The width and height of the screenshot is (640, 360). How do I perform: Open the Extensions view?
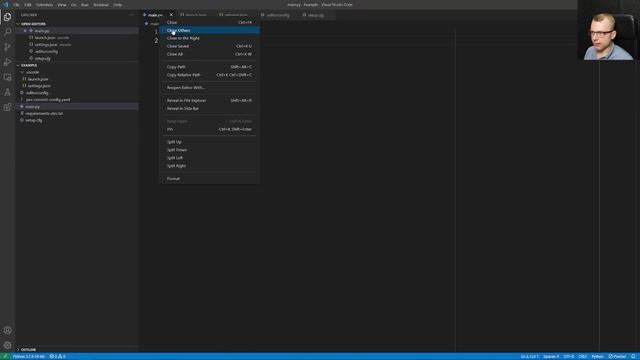pos(7,107)
